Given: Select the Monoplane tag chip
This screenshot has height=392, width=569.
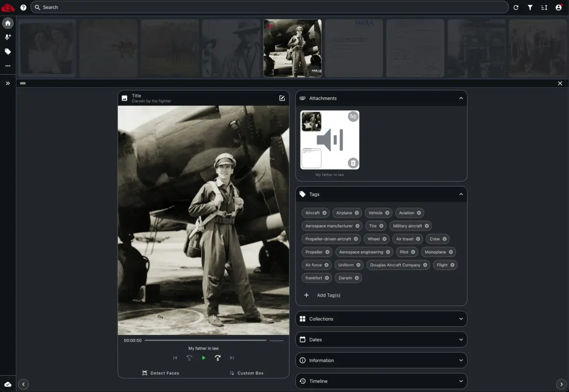Looking at the screenshot, I should [x=438, y=252].
